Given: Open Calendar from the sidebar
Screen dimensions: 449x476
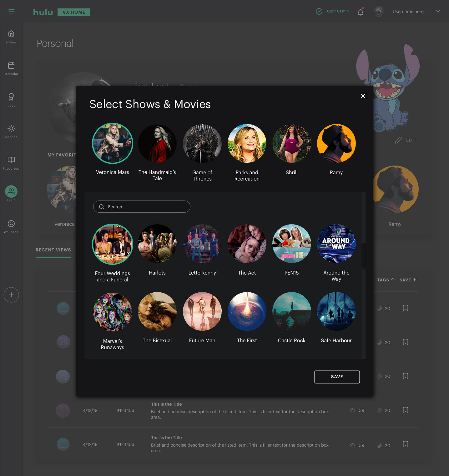Looking at the screenshot, I should (x=11, y=68).
